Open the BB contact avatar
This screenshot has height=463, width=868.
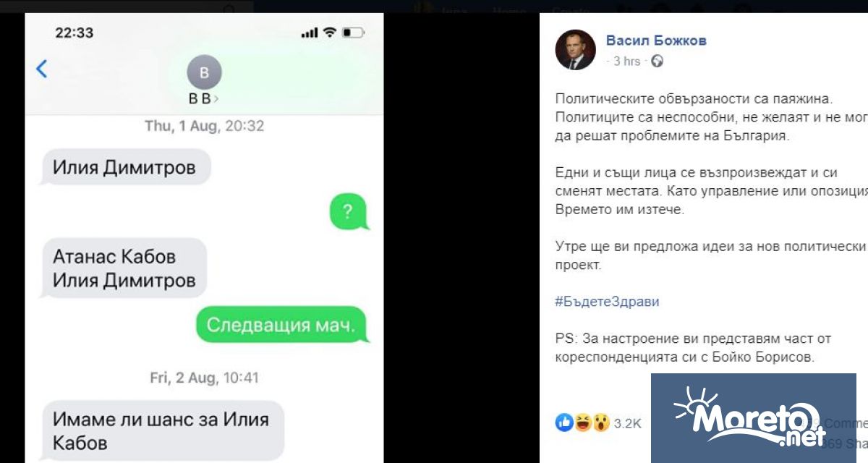pos(204,72)
